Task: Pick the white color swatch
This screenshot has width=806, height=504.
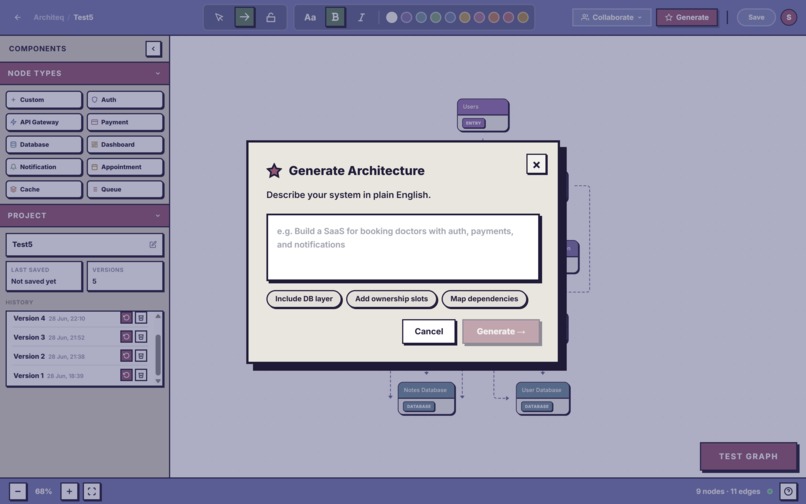Action: coord(392,17)
